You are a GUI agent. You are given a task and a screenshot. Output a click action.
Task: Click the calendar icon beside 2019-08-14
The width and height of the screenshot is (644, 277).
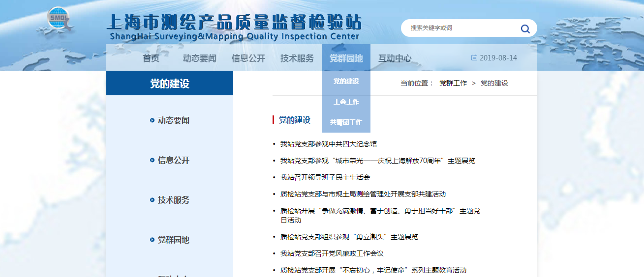[x=474, y=58]
